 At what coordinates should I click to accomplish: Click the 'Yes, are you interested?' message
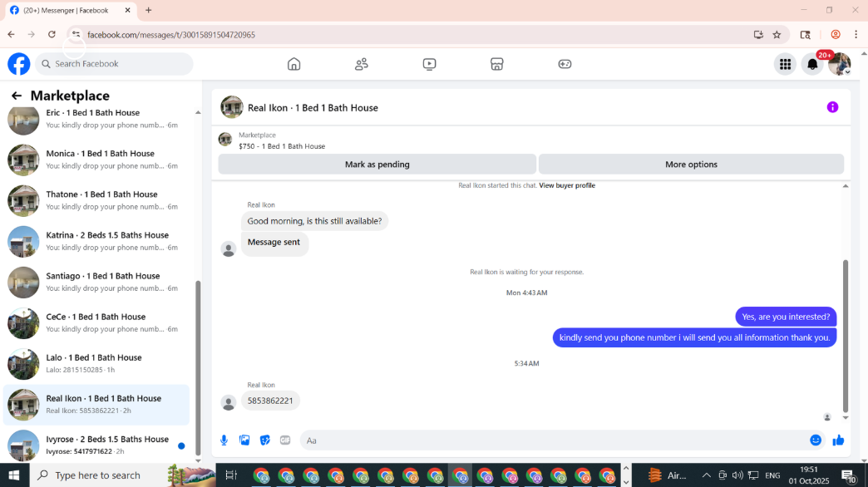tap(786, 317)
